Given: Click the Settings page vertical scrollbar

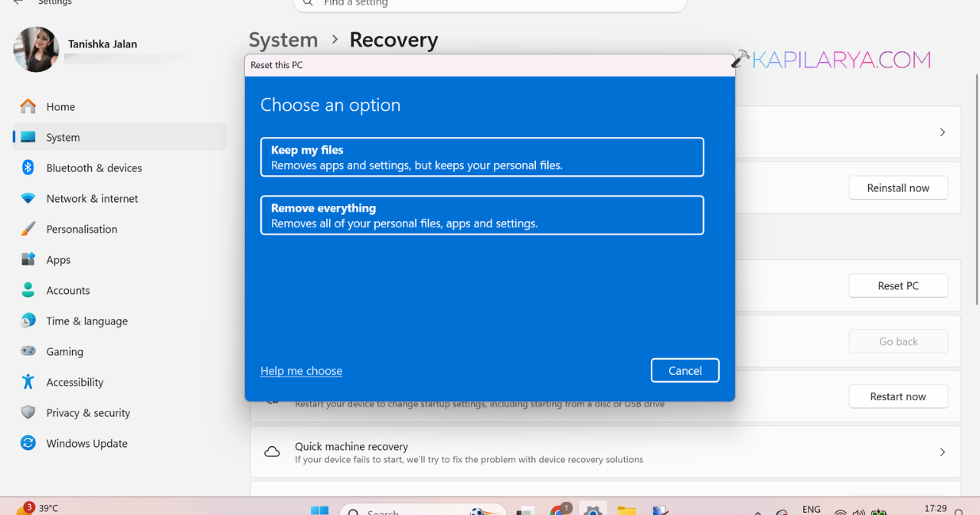Looking at the screenshot, I should point(976,190).
